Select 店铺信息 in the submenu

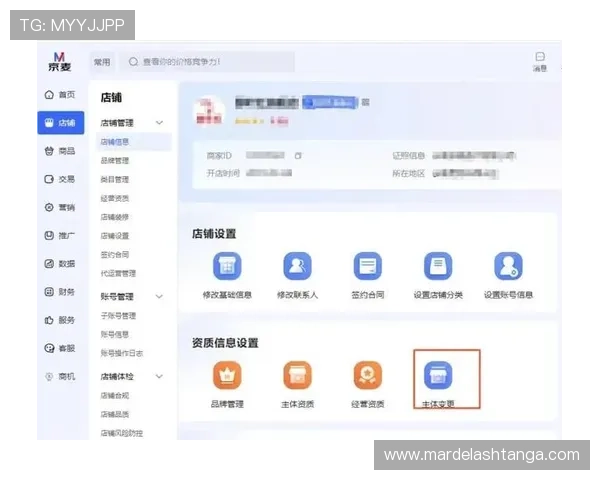(x=133, y=142)
